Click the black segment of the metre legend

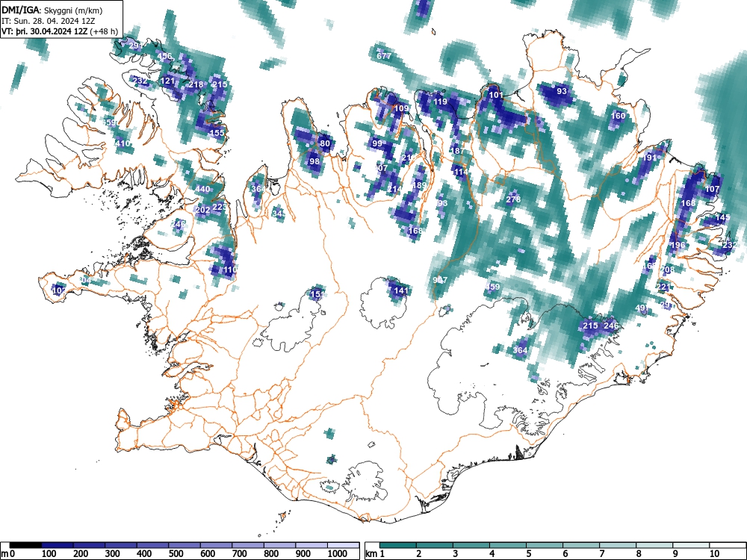(x=25, y=545)
